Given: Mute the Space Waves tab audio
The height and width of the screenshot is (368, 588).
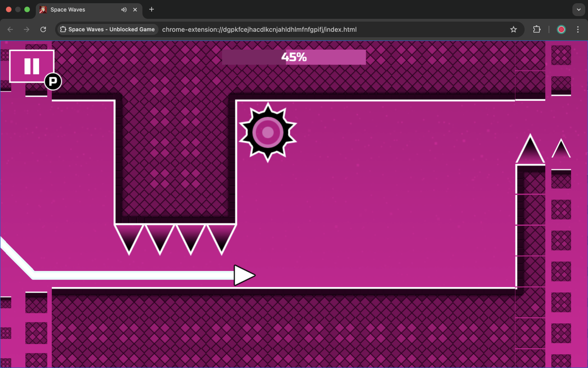Looking at the screenshot, I should click(x=124, y=10).
